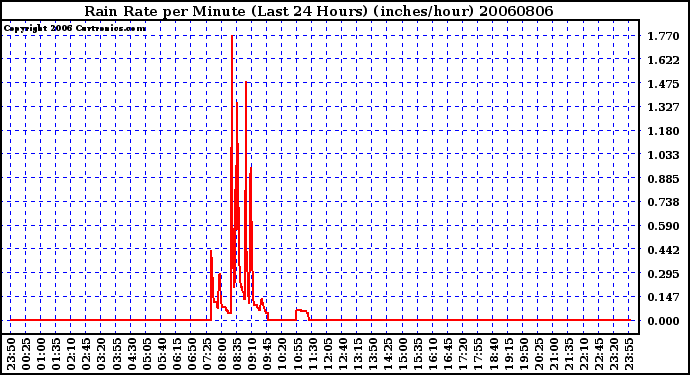Screen dimensions: 690x375
Task: Click the x-axis time label 04:30
Action: 132,354
